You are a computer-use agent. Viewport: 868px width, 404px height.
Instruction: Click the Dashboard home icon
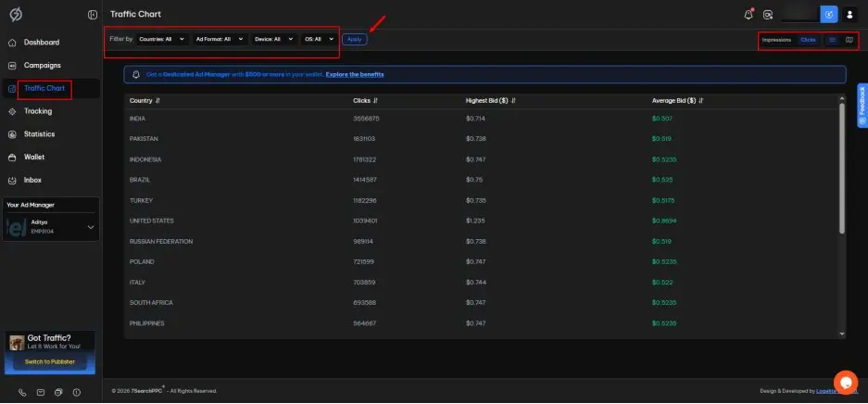12,43
